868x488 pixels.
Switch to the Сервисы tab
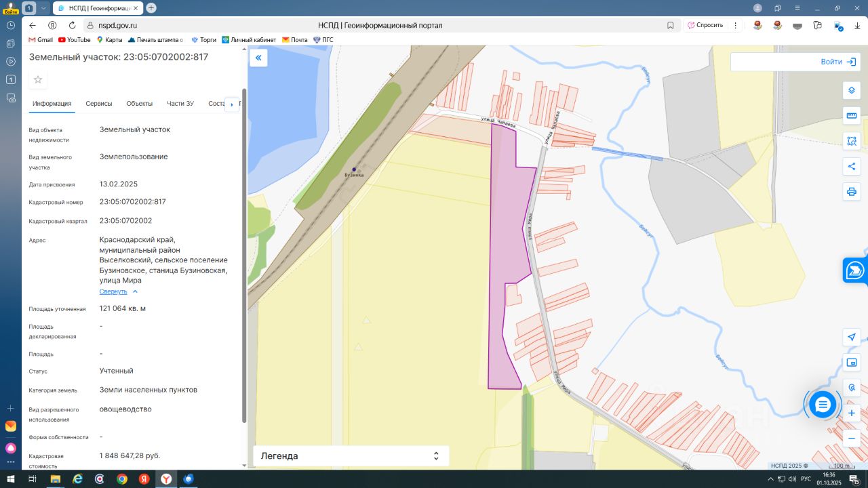click(99, 104)
